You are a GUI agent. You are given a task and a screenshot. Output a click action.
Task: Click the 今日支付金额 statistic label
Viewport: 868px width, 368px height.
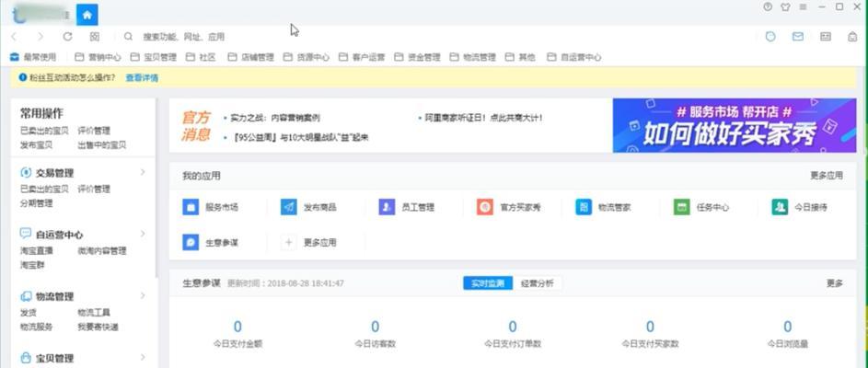[x=237, y=344]
